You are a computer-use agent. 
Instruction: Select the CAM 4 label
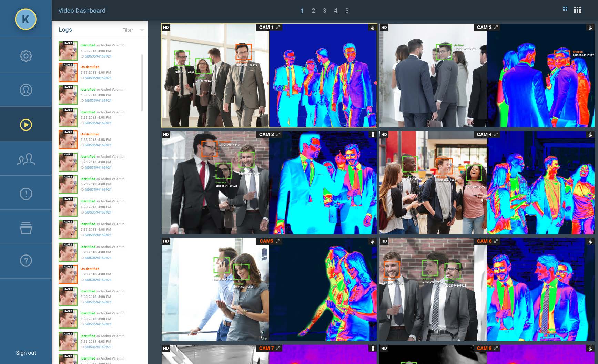coord(484,134)
